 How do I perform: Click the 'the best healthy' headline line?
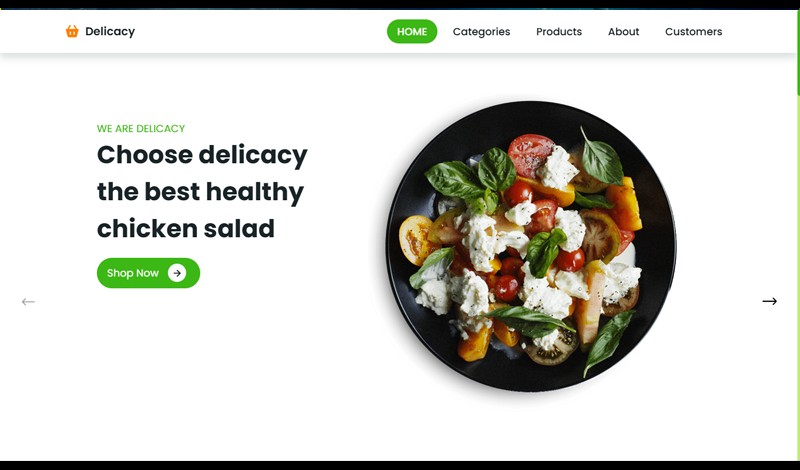tap(200, 192)
